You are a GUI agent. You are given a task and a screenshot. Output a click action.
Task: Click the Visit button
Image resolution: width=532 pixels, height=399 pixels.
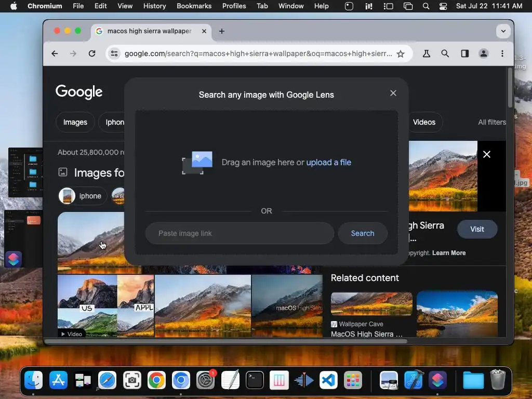pos(477,229)
